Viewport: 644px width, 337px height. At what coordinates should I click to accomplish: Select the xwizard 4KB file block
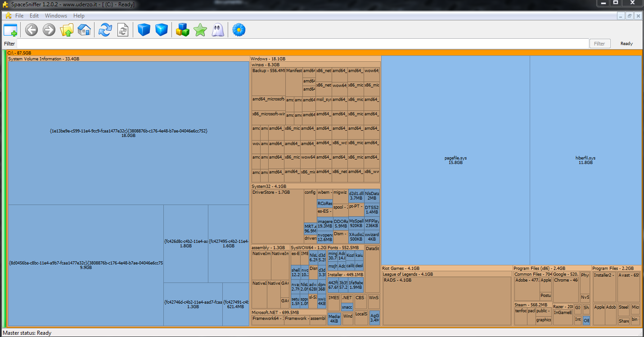point(372,237)
